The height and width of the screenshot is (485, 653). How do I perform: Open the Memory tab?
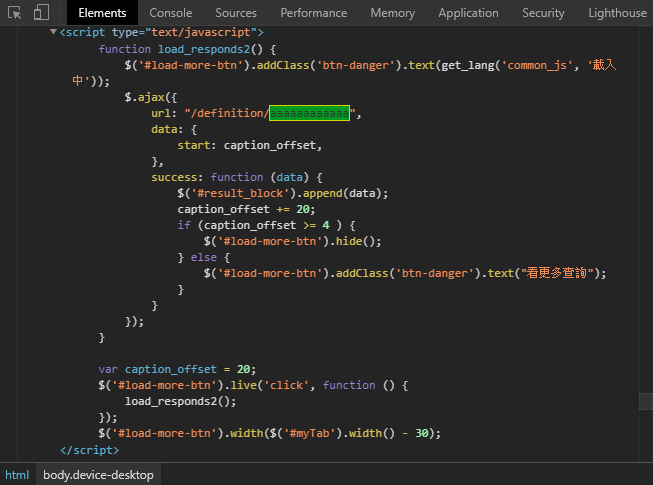click(x=393, y=13)
